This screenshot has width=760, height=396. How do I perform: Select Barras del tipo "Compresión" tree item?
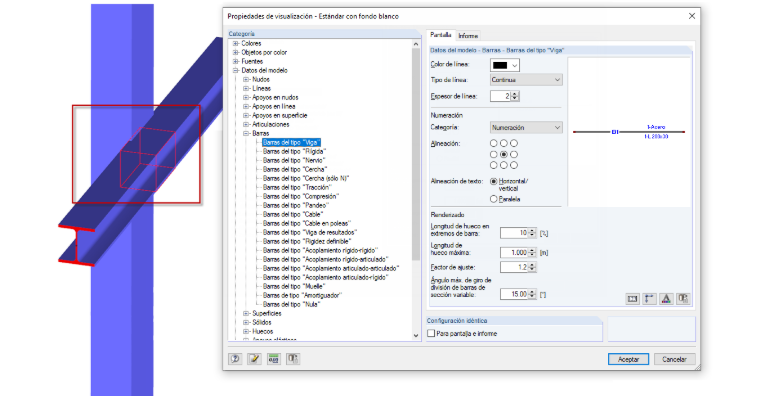[301, 197]
